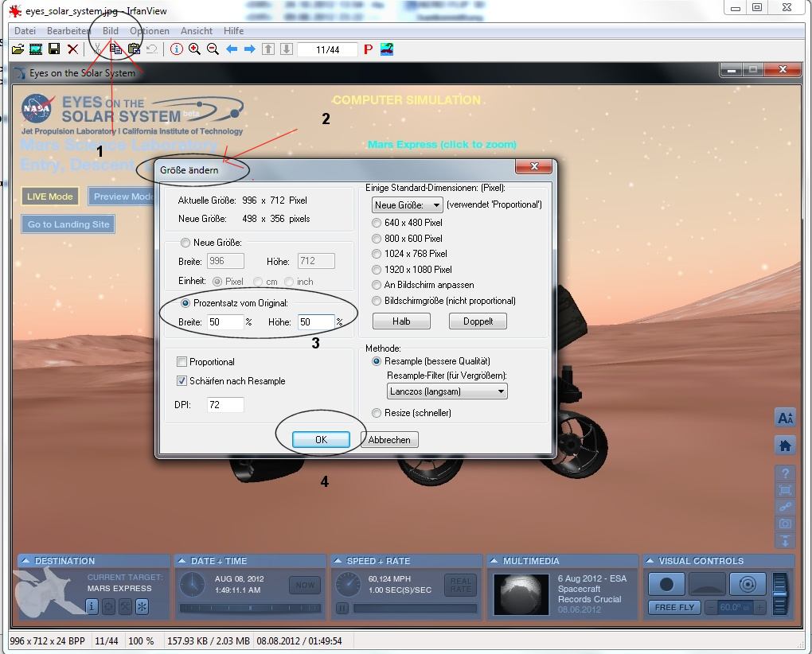Open the Bearbeiten menu

(x=68, y=31)
